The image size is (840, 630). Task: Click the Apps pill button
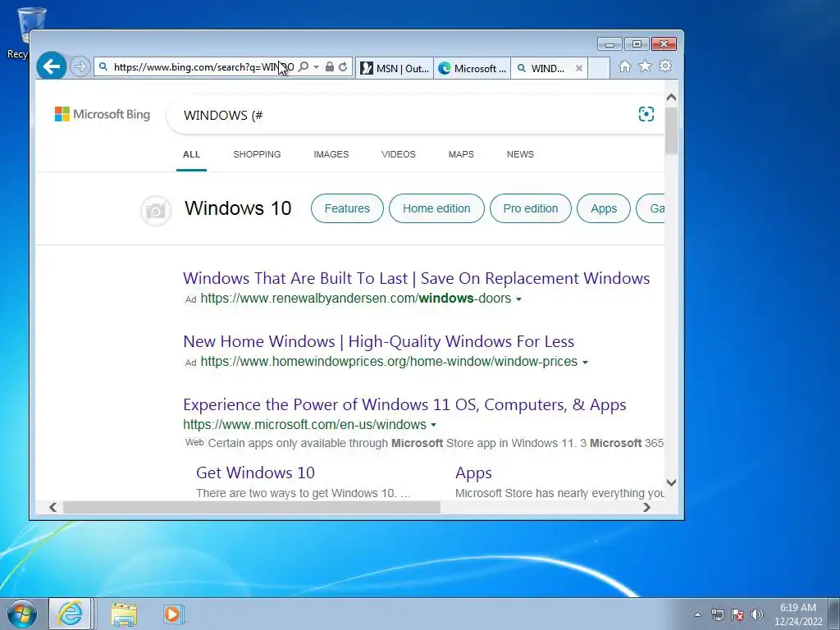(604, 208)
